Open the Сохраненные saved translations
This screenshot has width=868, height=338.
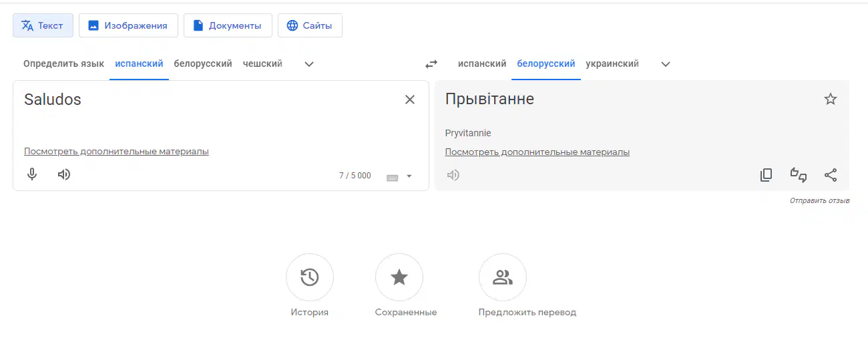[x=399, y=278]
